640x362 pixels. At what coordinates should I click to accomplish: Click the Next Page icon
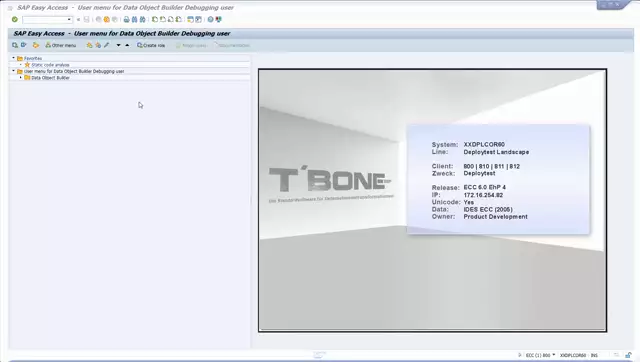(171, 19)
